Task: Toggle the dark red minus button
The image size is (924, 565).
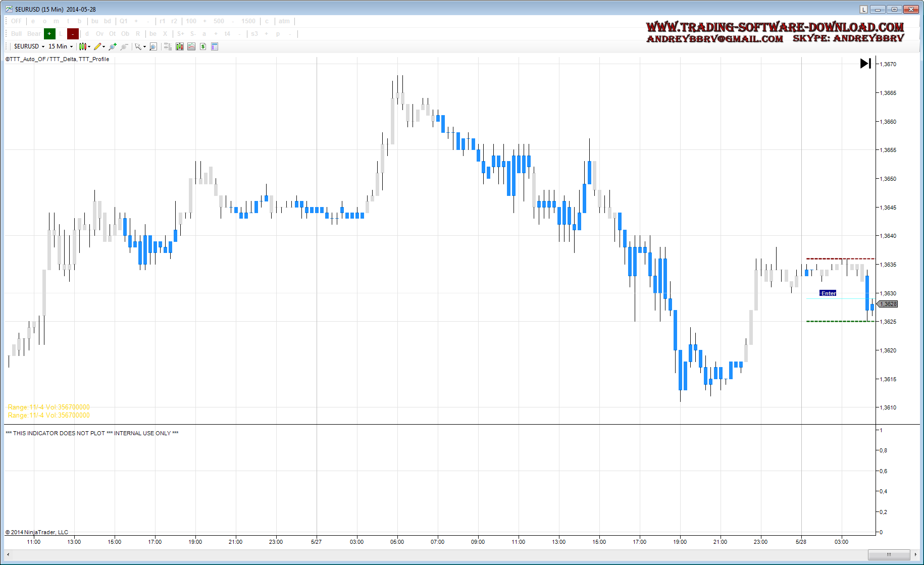Action: tap(73, 34)
